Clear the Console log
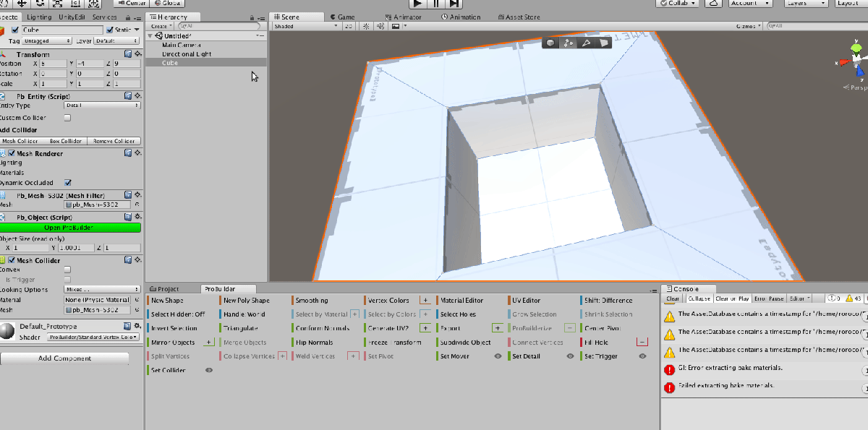This screenshot has height=430, width=868. pyautogui.click(x=673, y=298)
